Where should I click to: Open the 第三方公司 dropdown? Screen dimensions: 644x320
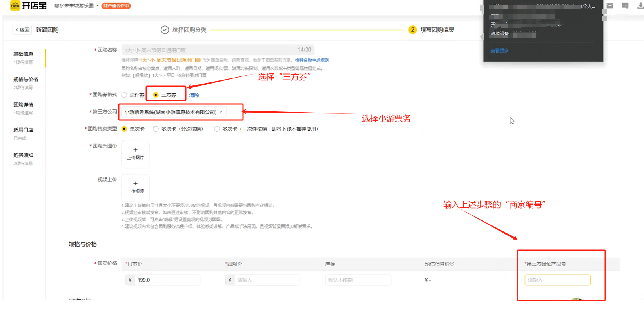(x=174, y=112)
